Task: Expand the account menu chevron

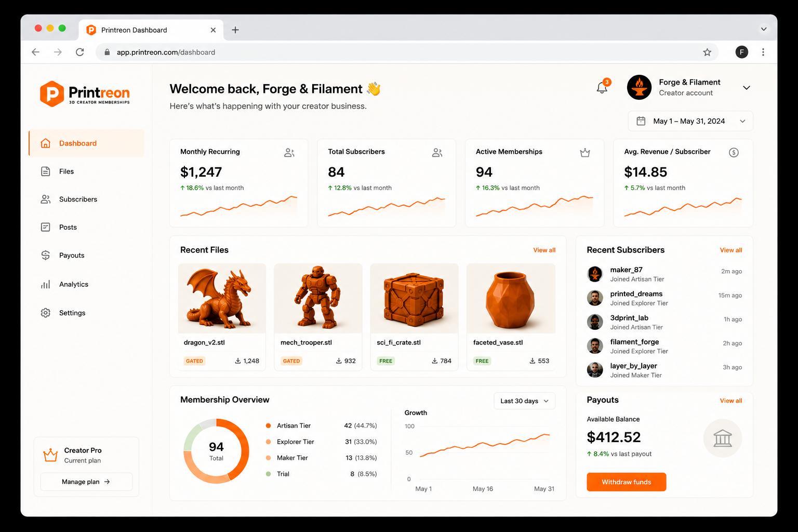Action: [747, 88]
